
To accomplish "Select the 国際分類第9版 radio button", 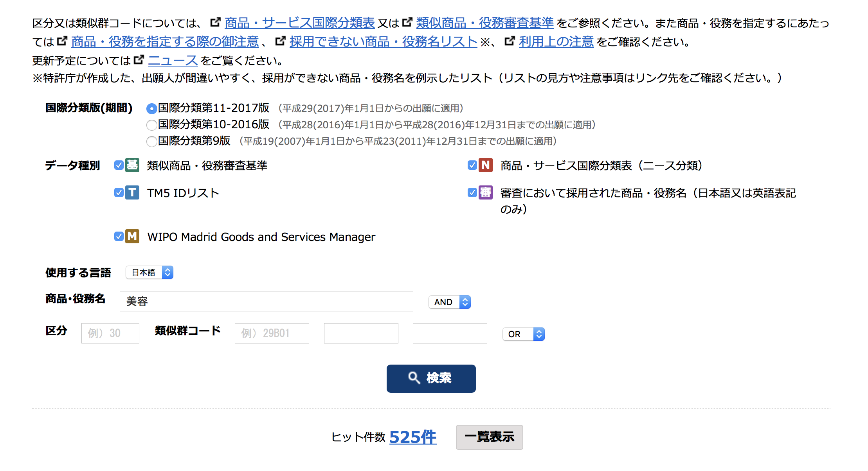I will click(151, 142).
